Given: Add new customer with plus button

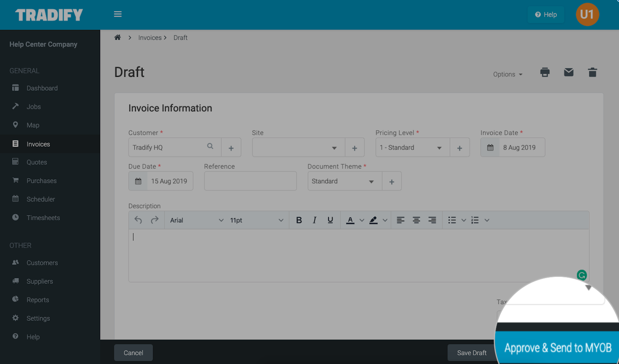Looking at the screenshot, I should tap(231, 148).
